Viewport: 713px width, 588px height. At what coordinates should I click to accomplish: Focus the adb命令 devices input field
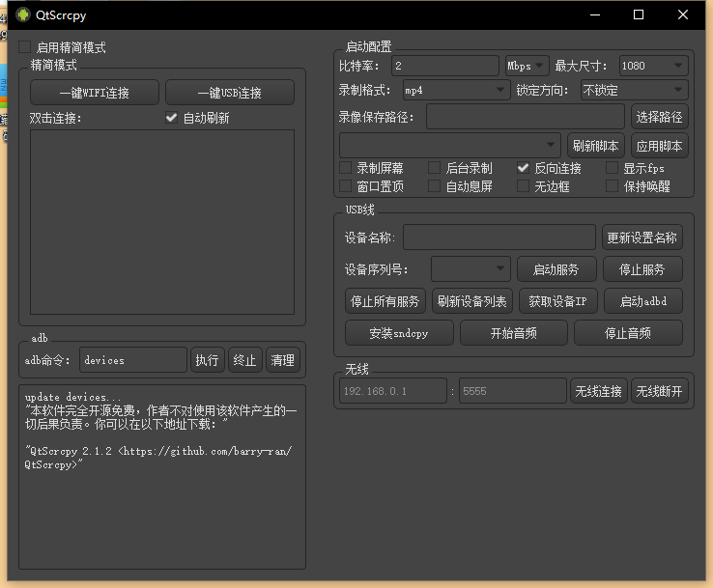click(133, 360)
